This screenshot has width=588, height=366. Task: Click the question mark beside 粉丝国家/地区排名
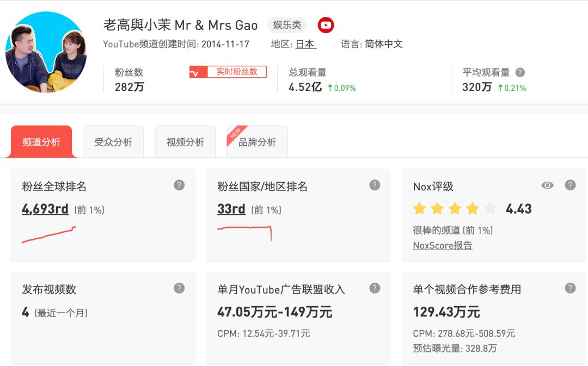click(x=374, y=186)
